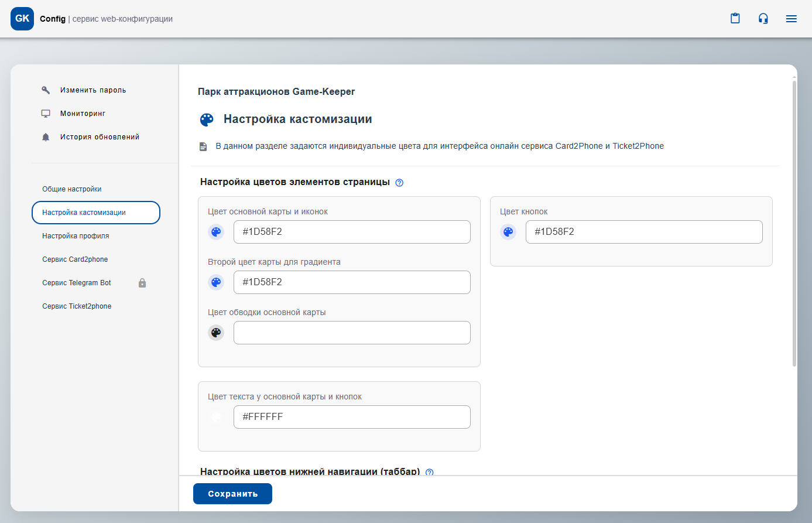Open История обновлений page
Screen dimensions: 812x523
tap(100, 137)
